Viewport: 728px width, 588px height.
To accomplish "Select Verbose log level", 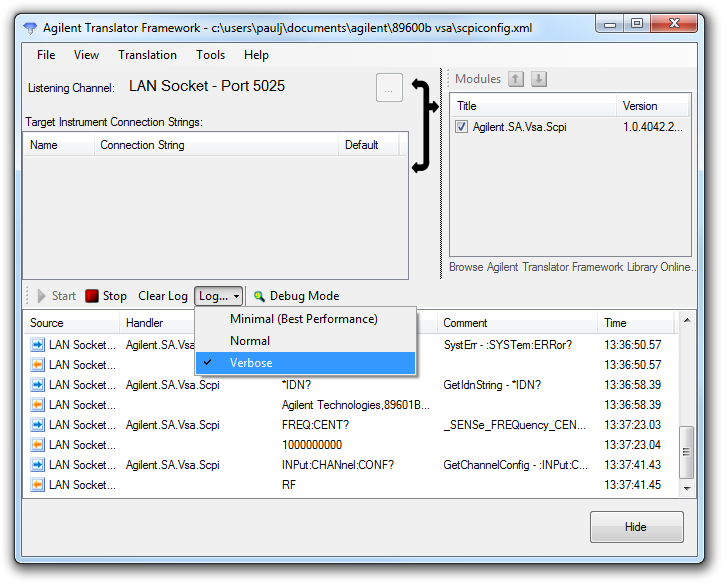I will 305,363.
